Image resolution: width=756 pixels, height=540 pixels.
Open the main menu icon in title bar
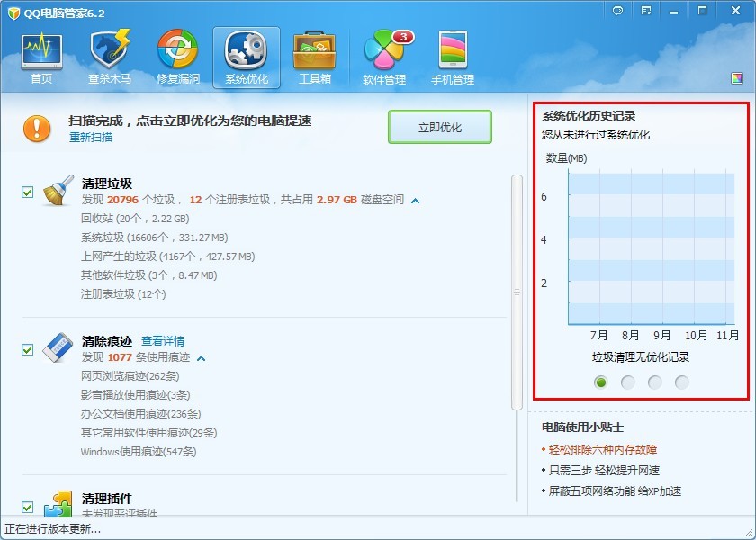tap(646, 11)
